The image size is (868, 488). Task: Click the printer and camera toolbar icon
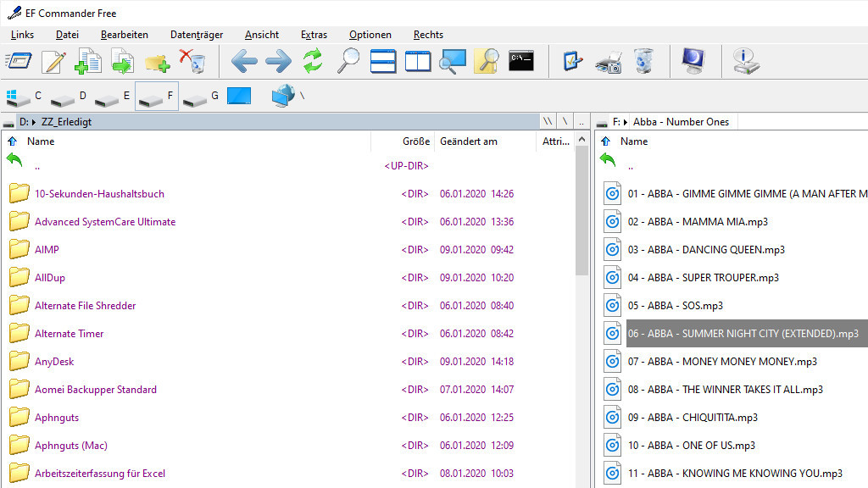pos(608,62)
